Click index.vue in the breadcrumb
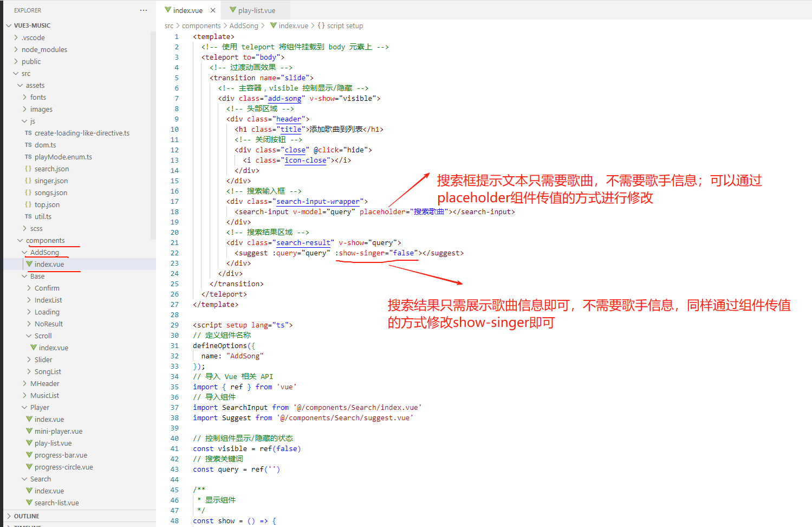 (294, 25)
